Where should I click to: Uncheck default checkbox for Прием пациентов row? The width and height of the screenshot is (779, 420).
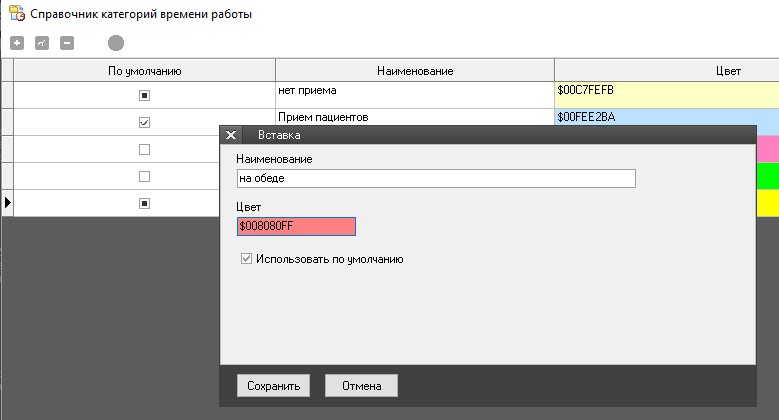144,122
